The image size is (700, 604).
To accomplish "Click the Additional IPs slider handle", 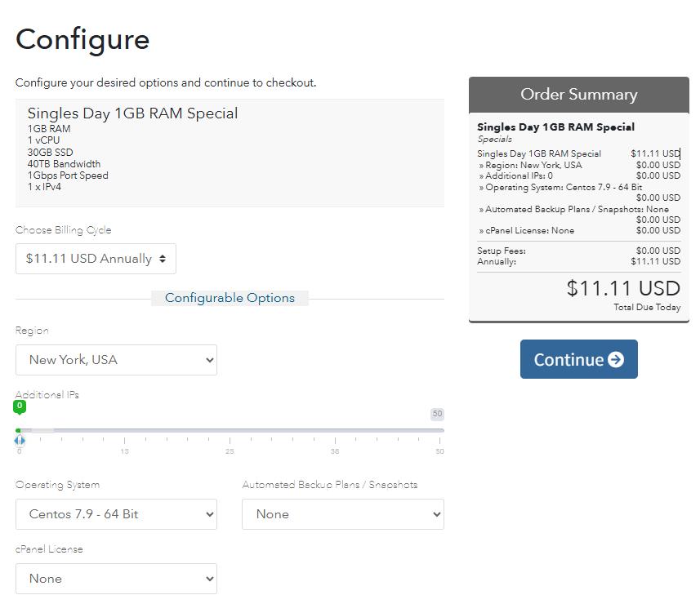I will [x=20, y=440].
